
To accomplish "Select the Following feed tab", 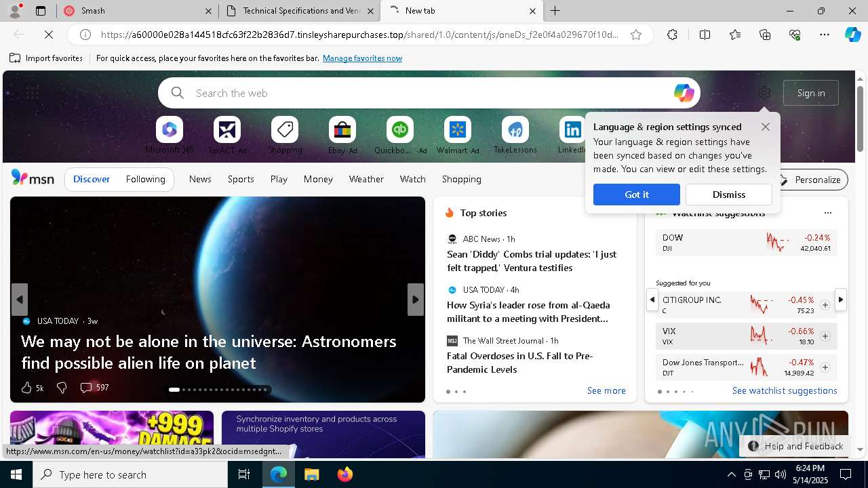I will [145, 179].
